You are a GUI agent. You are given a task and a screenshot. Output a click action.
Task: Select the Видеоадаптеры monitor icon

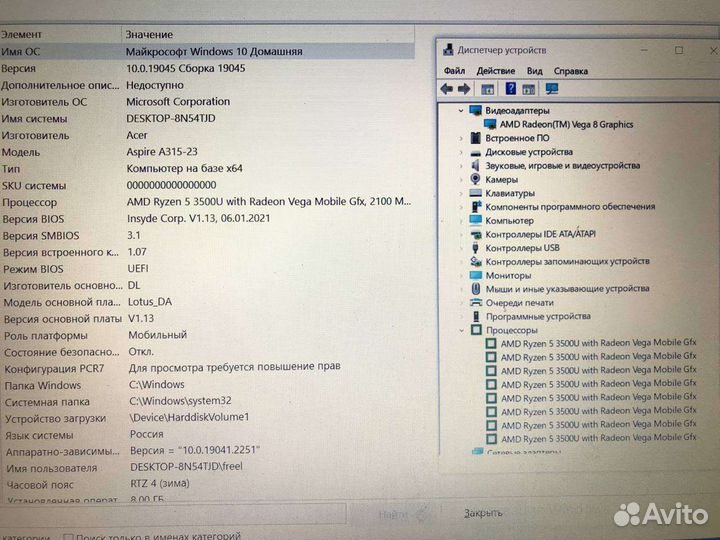(x=475, y=110)
